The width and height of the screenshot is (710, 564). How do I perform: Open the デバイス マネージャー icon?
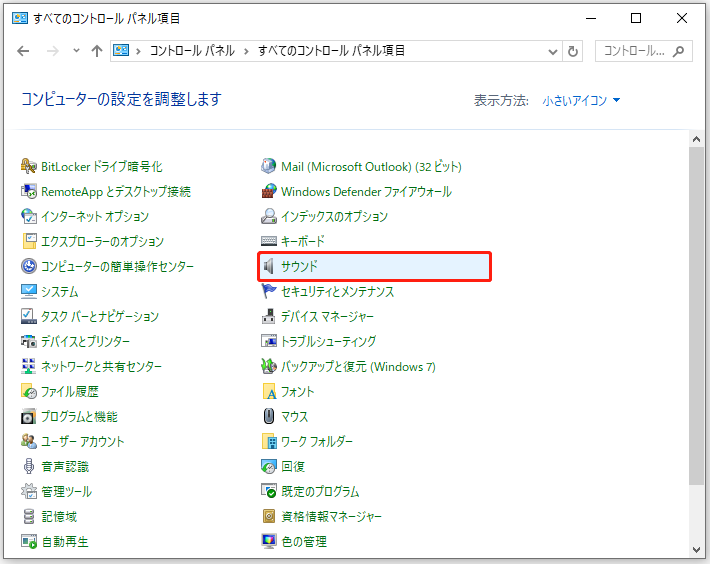pos(269,316)
